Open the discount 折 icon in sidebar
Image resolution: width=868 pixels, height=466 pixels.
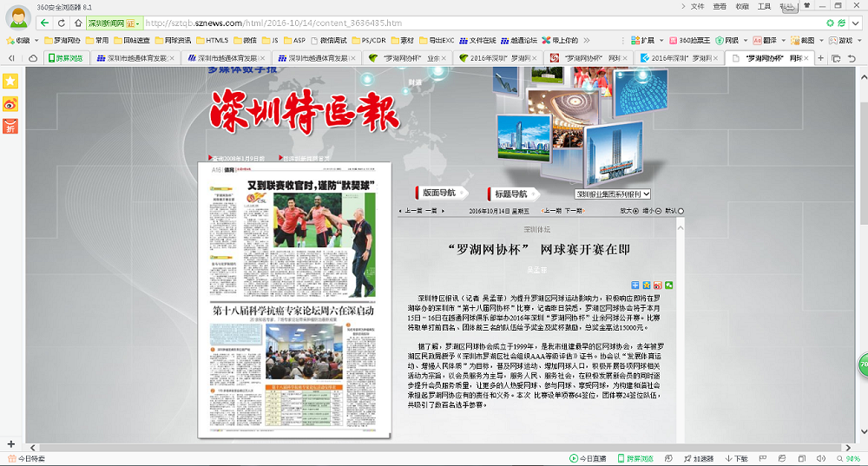click(10, 126)
